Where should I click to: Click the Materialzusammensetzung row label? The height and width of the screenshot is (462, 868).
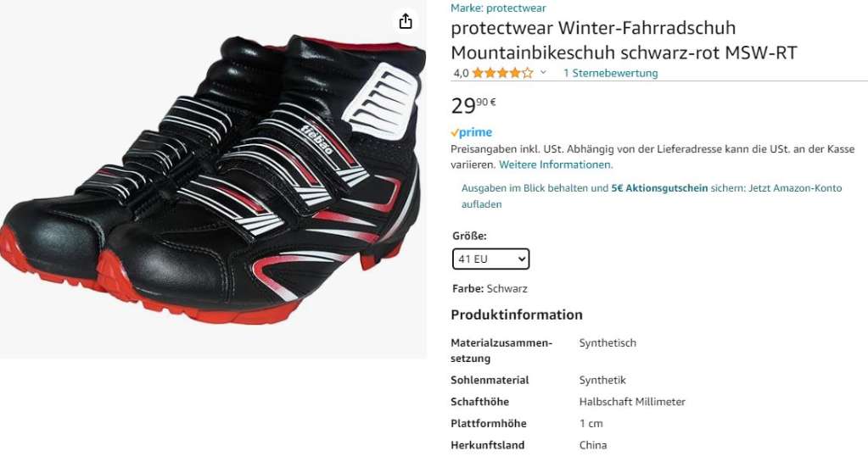click(501, 350)
